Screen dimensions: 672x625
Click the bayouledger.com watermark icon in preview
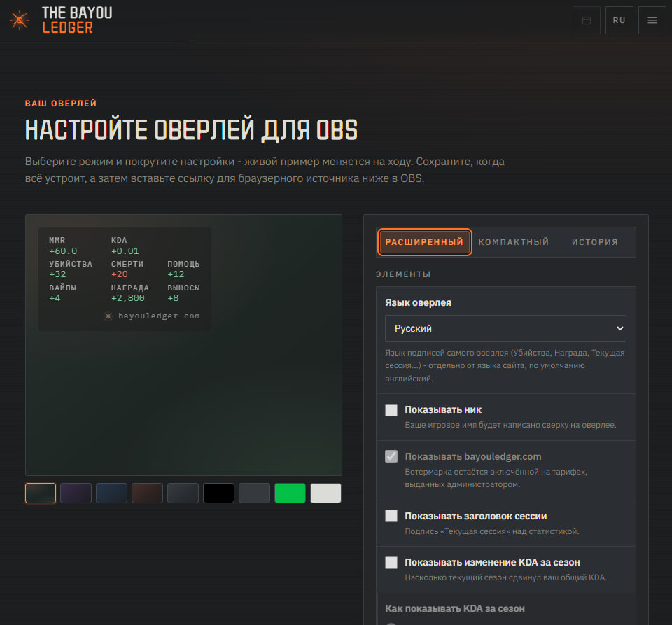coord(108,316)
